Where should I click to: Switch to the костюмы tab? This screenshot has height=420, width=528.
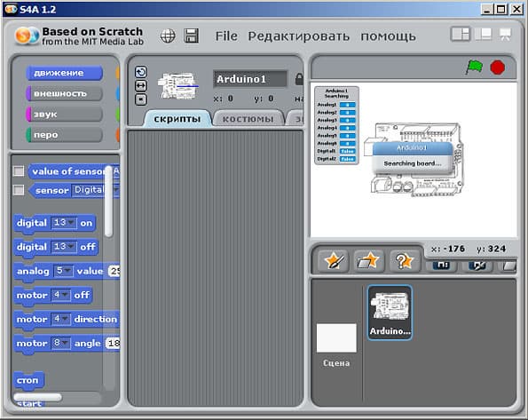point(248,119)
